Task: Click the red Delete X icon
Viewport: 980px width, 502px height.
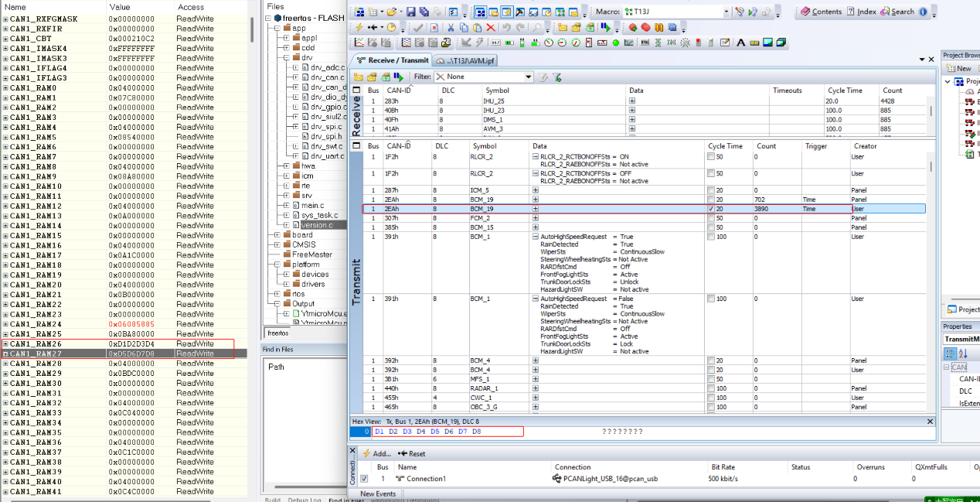Action: tap(491, 27)
